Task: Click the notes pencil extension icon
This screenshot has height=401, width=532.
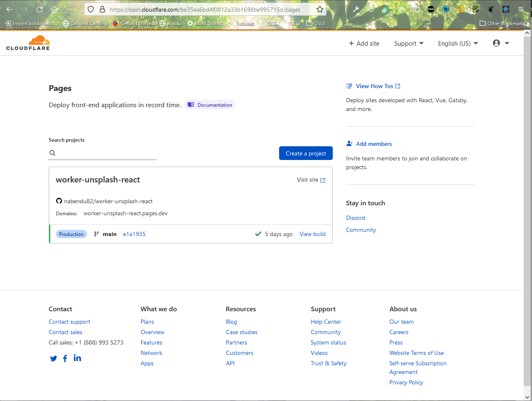Action: [x=476, y=9]
